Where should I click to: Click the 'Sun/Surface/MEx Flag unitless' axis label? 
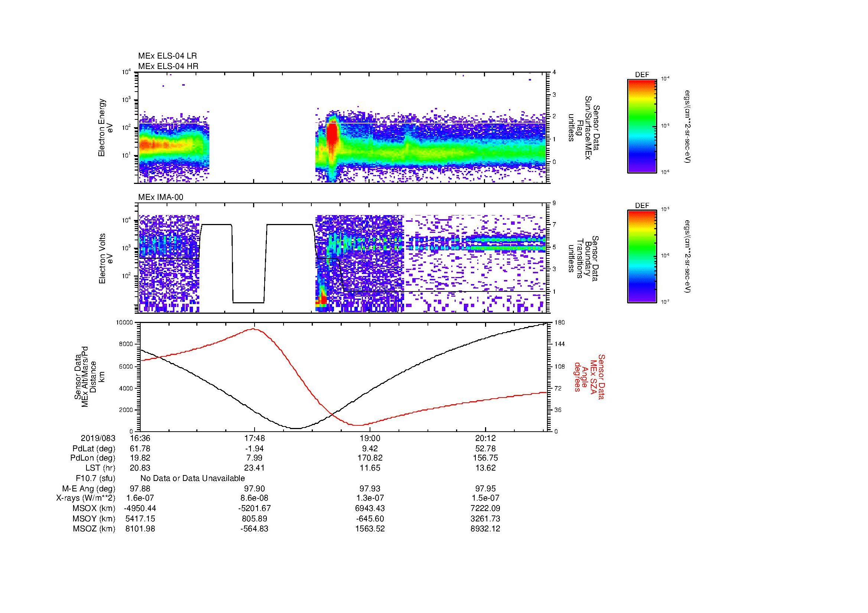584,128
